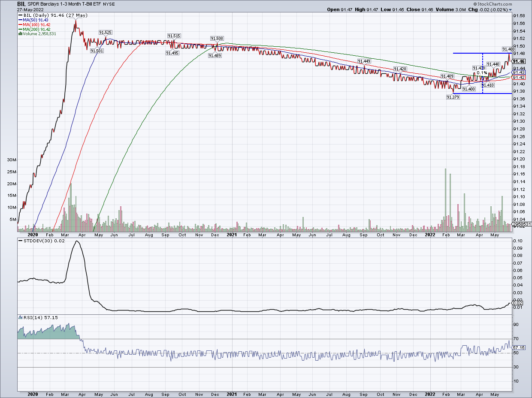The width and height of the screenshot is (532, 398).
Task: Select the RSI(14) 57.15 indicator label
Action: coord(38,317)
